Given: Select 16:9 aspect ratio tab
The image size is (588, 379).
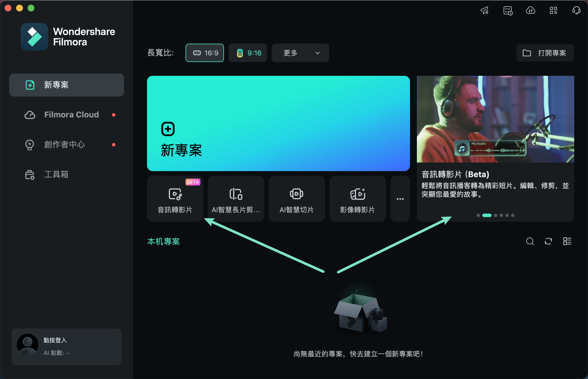Looking at the screenshot, I should point(205,53).
